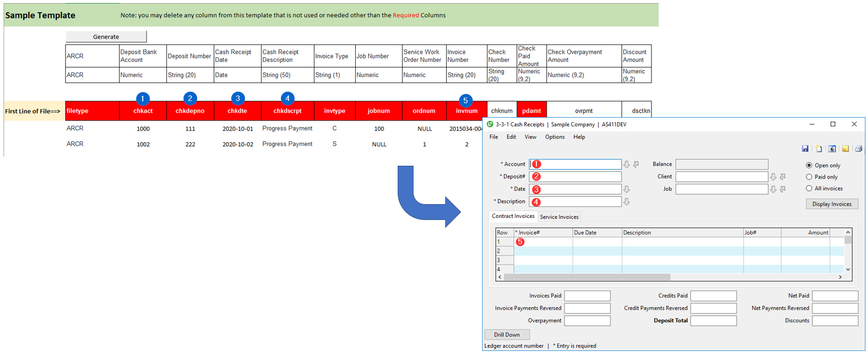Click the Display Invoices button
Screen dimensions: 868x354
pos(832,204)
